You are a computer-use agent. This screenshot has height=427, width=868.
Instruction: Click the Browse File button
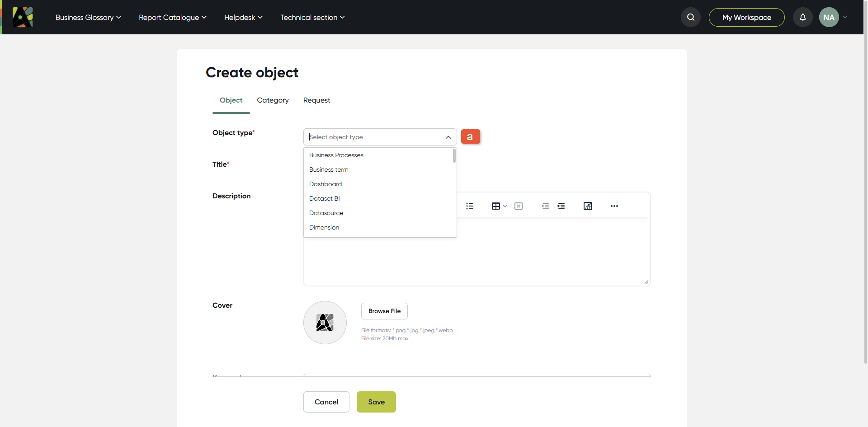[384, 311]
